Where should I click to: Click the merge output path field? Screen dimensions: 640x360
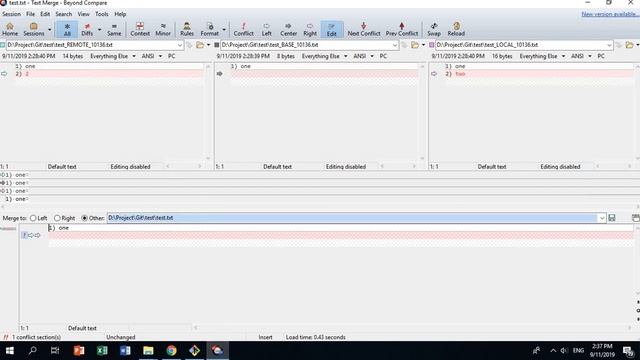pos(352,218)
